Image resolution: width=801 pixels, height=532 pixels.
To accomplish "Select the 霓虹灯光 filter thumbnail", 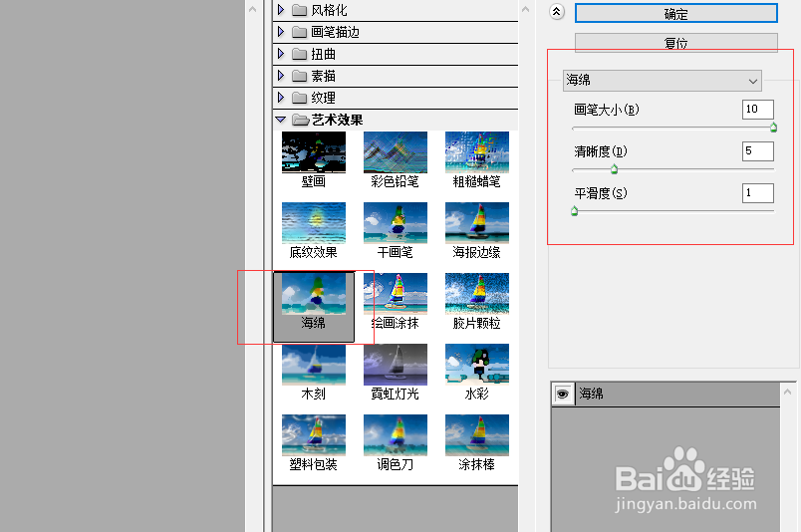I will tap(396, 365).
